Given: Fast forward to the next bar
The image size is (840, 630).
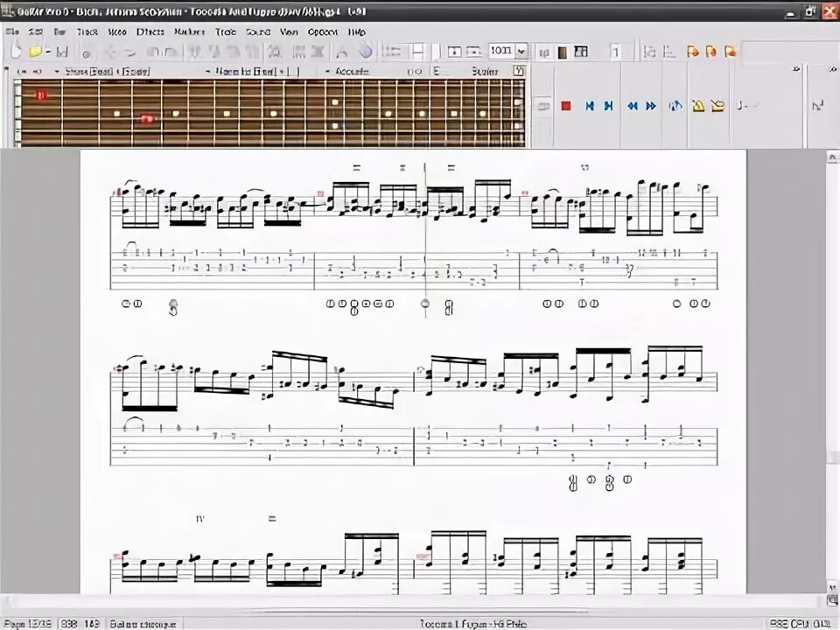Looking at the screenshot, I should pyautogui.click(x=651, y=106).
